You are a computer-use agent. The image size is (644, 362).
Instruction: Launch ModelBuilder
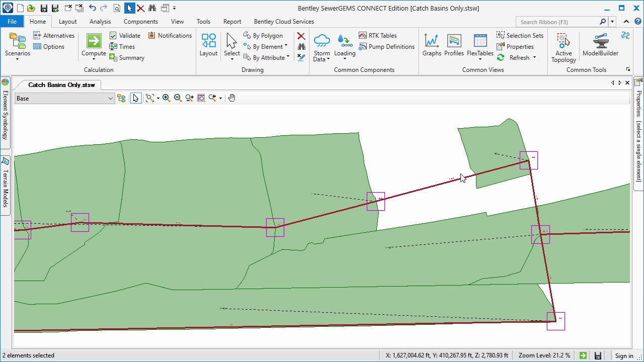pos(600,45)
